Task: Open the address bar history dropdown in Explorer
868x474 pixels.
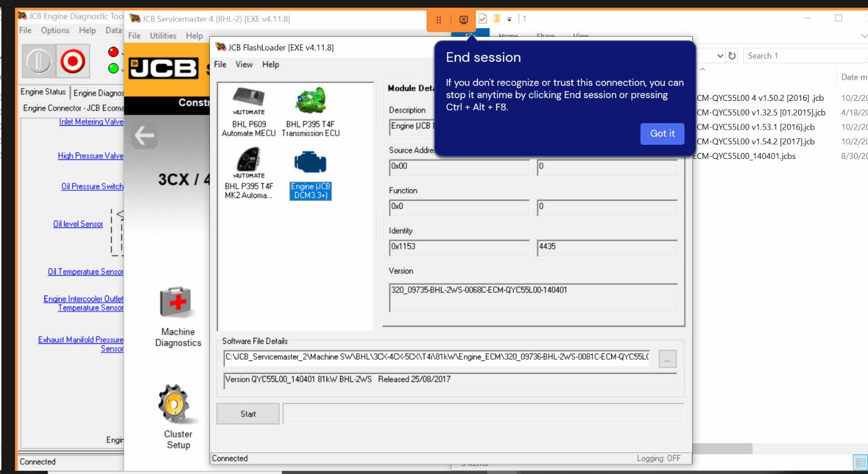Action: coord(720,56)
